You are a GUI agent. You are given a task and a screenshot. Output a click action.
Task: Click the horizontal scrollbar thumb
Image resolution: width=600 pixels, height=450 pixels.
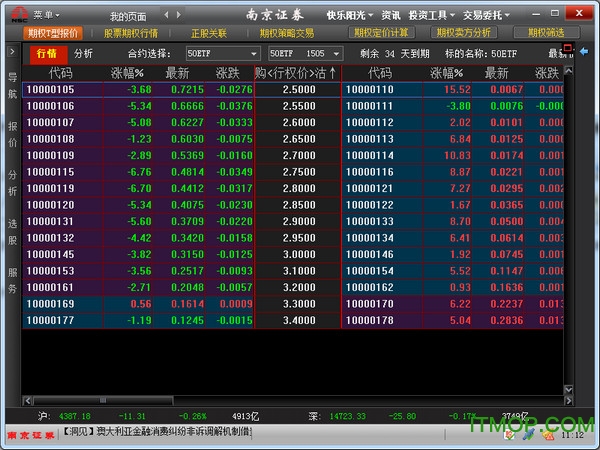pos(103,401)
